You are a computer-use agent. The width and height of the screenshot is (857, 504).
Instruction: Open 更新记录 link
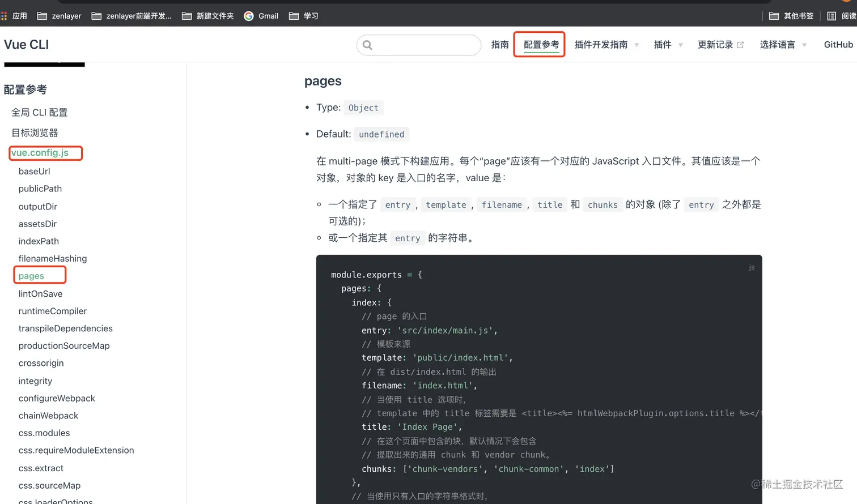pos(715,45)
